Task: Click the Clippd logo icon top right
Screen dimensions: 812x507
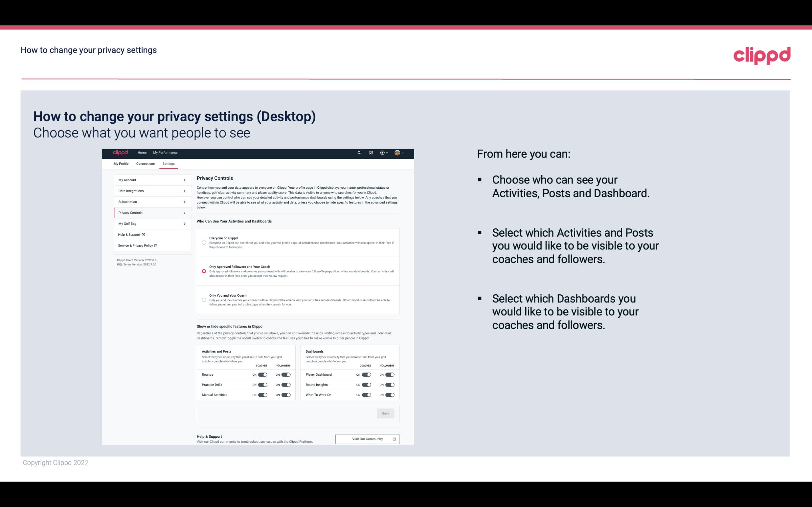Action: 762,55
